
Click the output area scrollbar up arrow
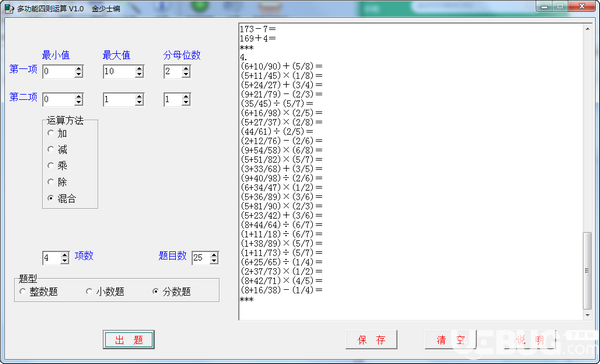click(x=587, y=29)
